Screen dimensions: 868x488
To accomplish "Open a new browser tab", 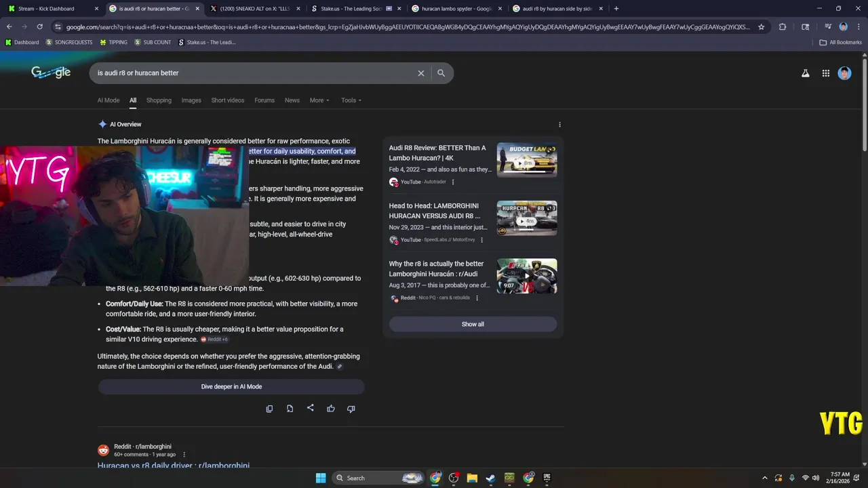I will tap(616, 9).
